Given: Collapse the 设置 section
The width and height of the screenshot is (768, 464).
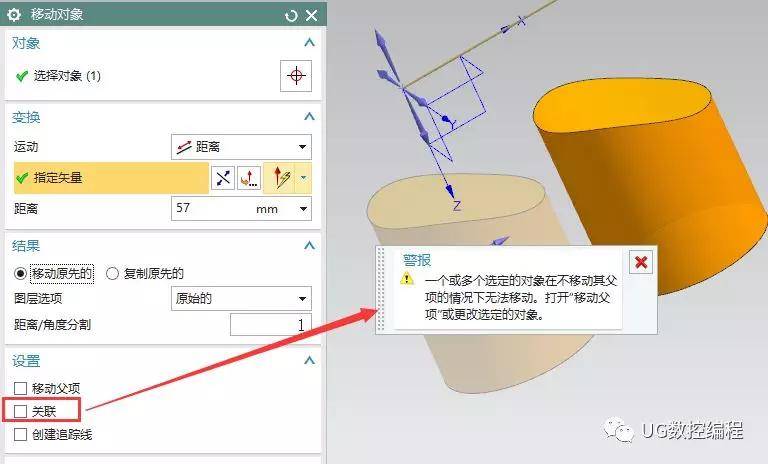Looking at the screenshot, I should (309, 361).
